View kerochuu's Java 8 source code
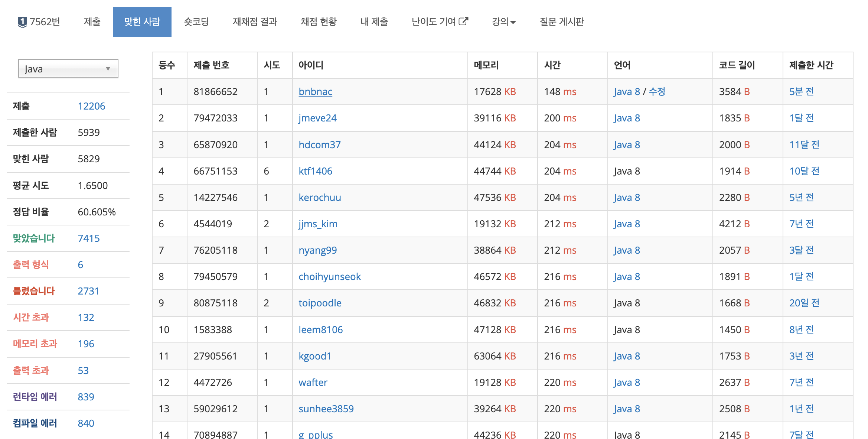868x439 pixels. (x=627, y=198)
